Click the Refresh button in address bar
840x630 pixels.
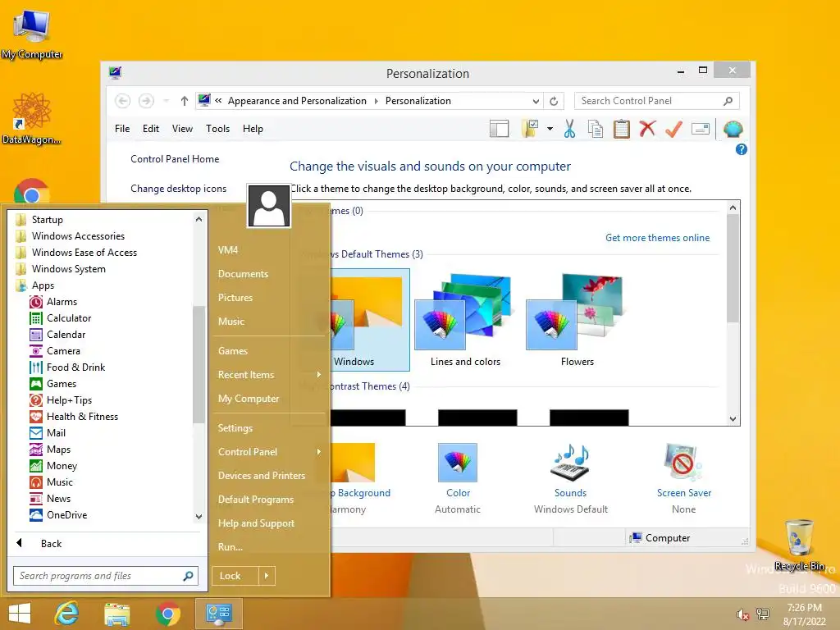tap(554, 101)
